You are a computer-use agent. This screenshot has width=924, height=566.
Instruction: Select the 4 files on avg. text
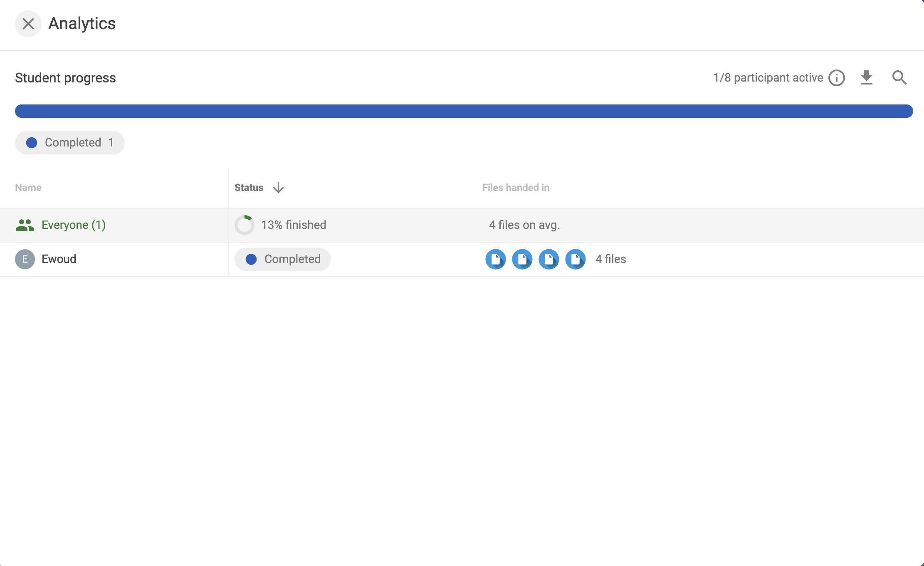pyautogui.click(x=524, y=225)
